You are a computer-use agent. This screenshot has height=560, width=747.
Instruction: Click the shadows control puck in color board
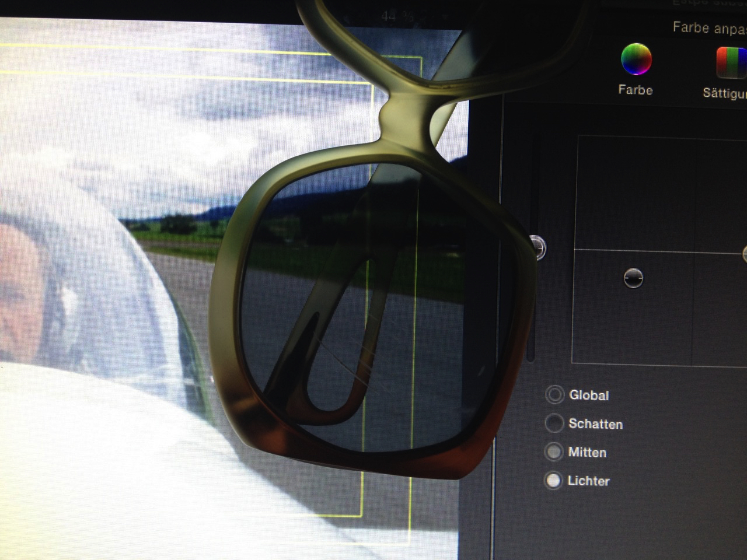(x=633, y=278)
